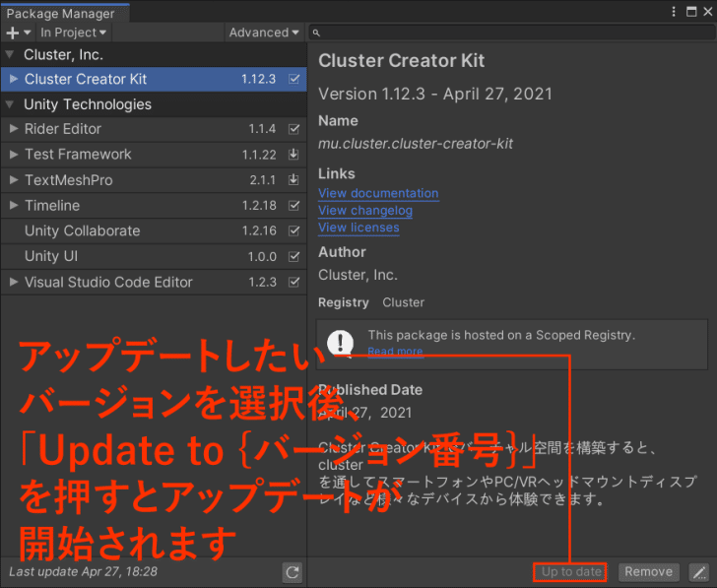Click the Remove button

pos(648,572)
